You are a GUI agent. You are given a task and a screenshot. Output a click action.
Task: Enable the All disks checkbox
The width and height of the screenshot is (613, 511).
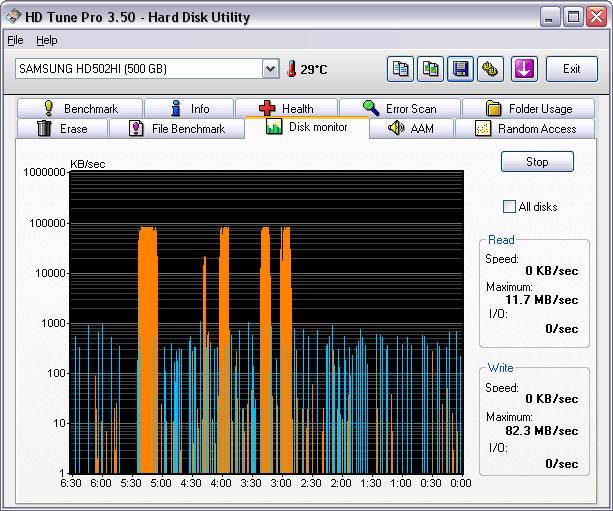click(509, 206)
